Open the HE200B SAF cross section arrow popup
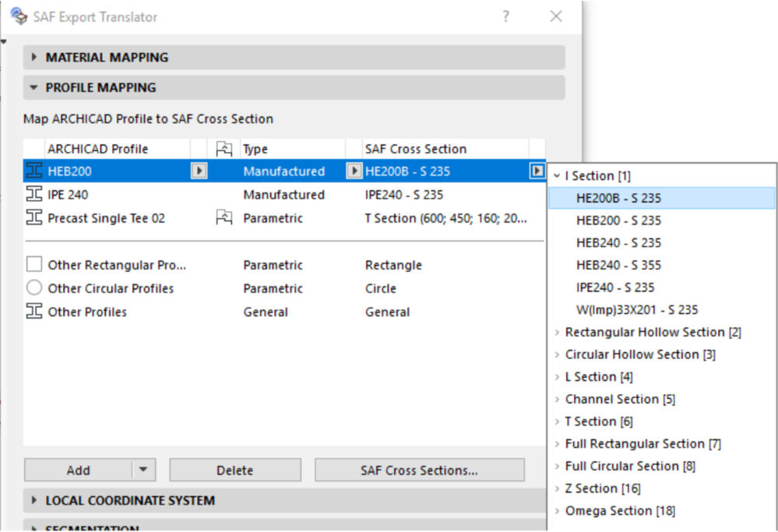This screenshot has height=532, width=778. pyautogui.click(x=537, y=171)
